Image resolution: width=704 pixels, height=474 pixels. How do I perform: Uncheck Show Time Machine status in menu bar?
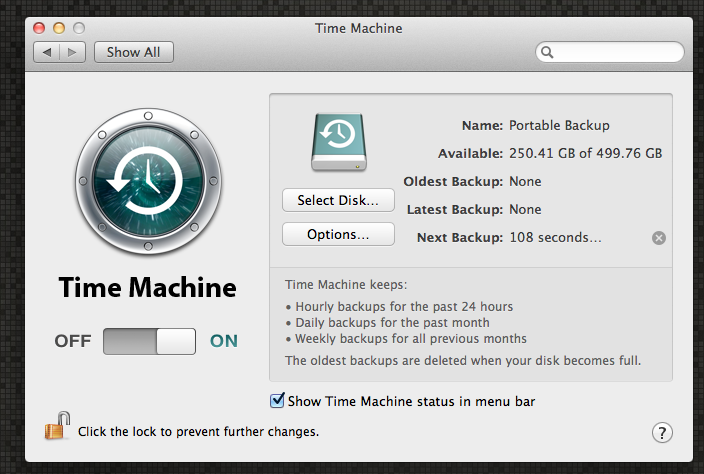coord(277,400)
